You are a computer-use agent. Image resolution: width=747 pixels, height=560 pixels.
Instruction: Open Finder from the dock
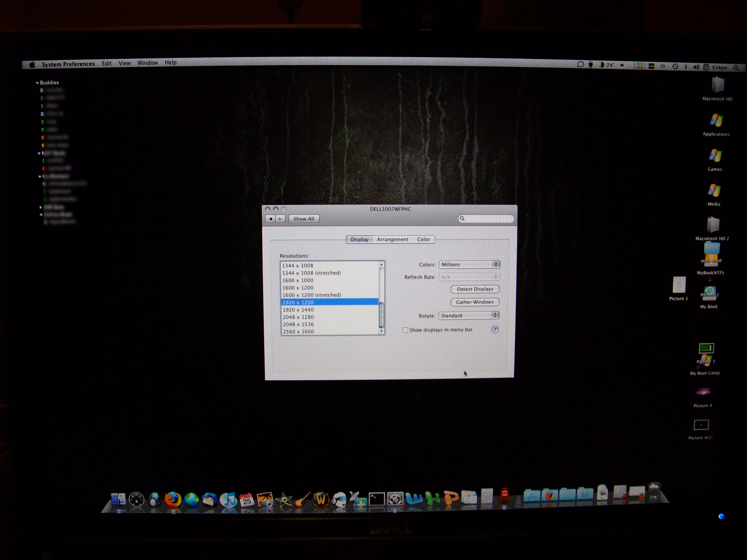[x=118, y=499]
